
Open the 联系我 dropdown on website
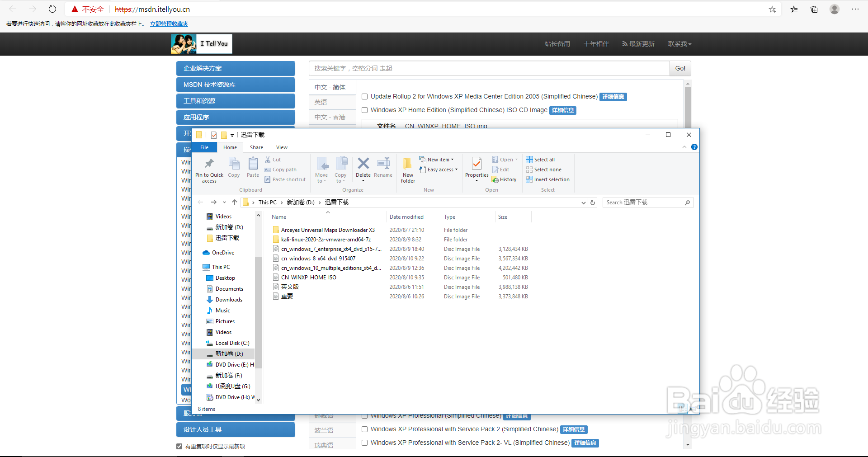point(679,44)
